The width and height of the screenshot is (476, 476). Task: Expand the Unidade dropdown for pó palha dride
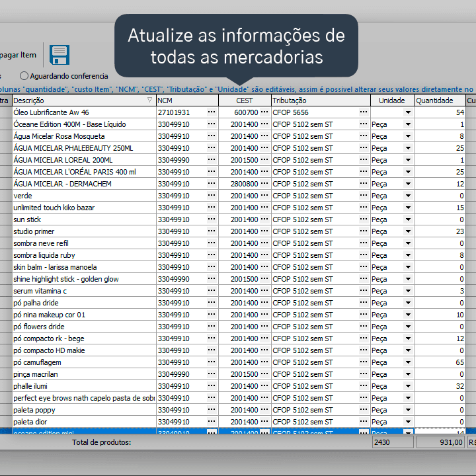coord(409,303)
